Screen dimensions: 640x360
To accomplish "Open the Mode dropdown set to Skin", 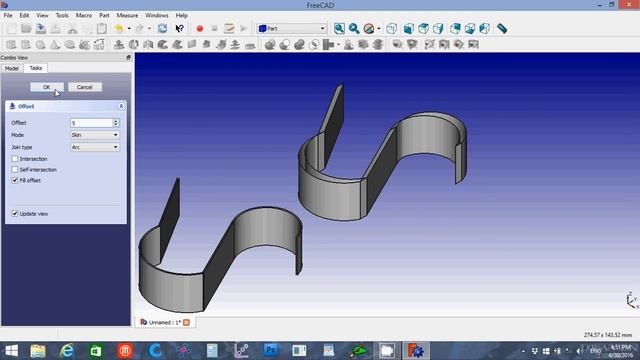I will (x=95, y=135).
